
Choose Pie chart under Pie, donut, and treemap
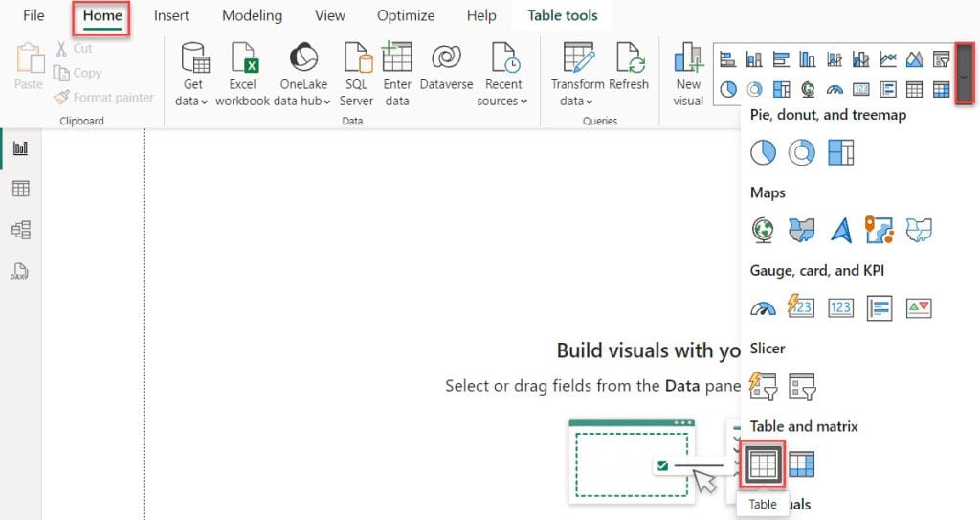coord(763,152)
